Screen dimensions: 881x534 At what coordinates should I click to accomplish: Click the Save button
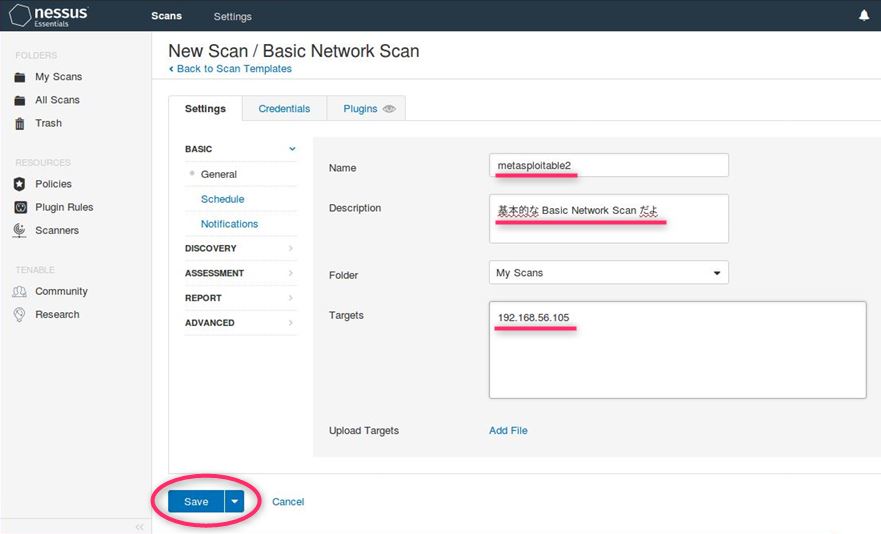click(196, 501)
